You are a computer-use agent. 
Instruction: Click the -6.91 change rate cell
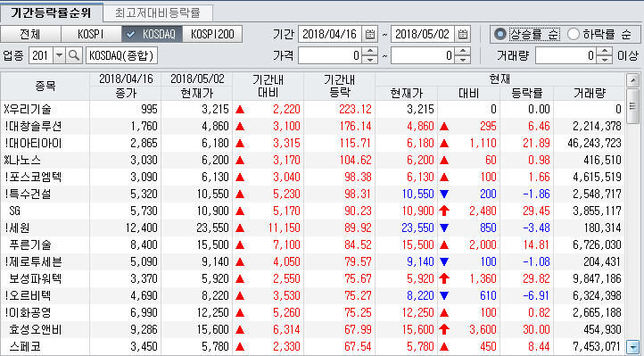point(536,295)
